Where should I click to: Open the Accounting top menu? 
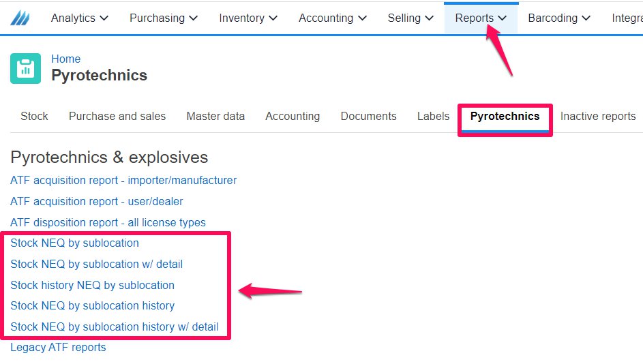(333, 18)
